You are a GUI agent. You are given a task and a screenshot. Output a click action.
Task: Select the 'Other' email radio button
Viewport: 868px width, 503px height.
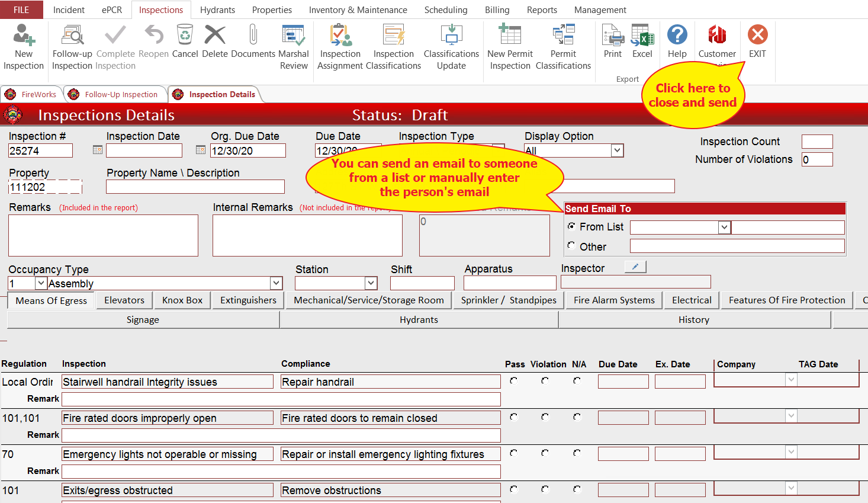pyautogui.click(x=571, y=246)
